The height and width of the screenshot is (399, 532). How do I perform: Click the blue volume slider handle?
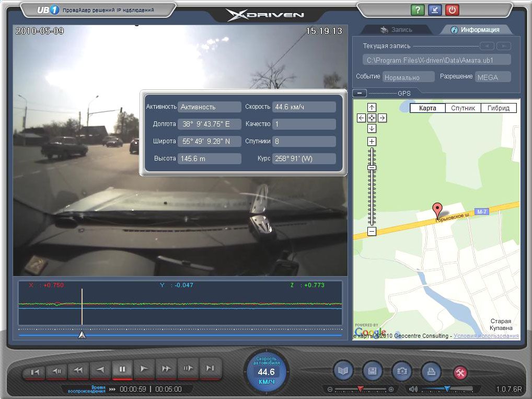[447, 389]
